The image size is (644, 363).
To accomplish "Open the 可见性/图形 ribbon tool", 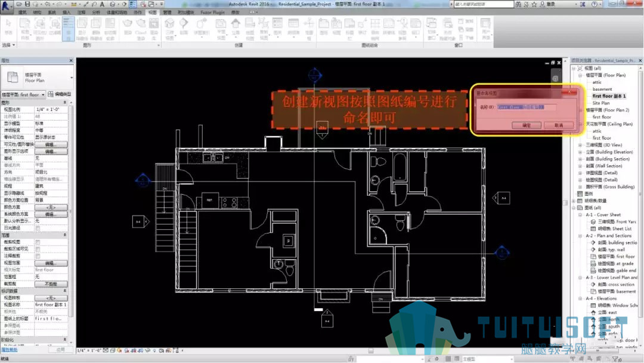I will click(40, 29).
